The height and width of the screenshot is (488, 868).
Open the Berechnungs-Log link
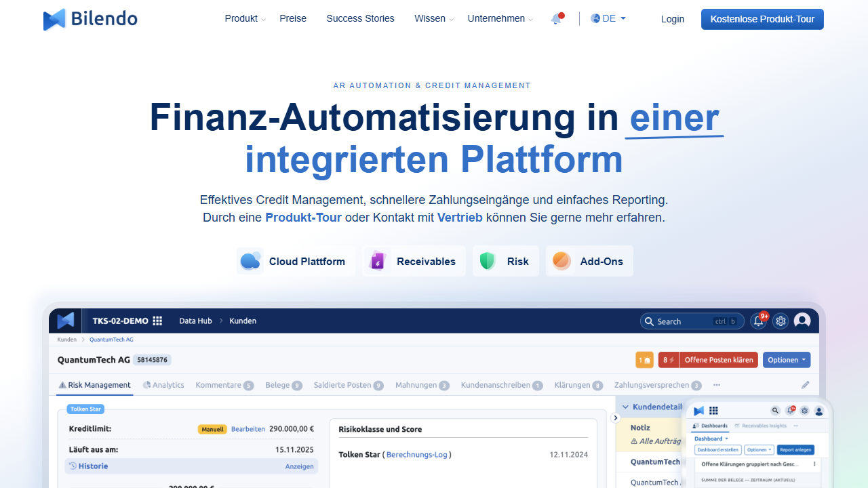(x=417, y=455)
